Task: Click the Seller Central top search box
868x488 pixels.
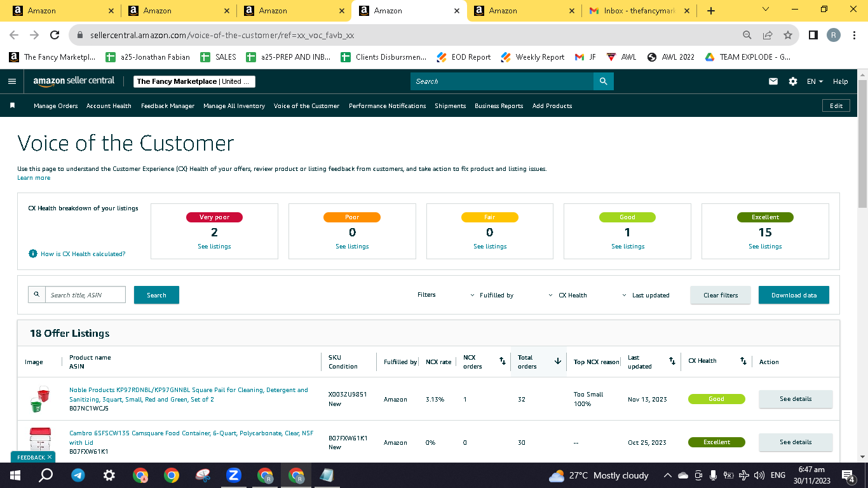Action: coord(502,81)
